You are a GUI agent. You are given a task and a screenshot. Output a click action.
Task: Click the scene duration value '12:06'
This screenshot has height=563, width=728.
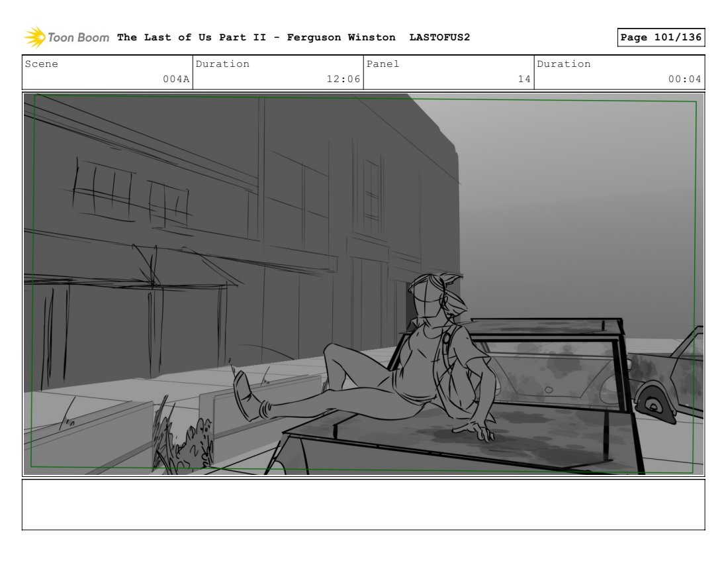[343, 79]
